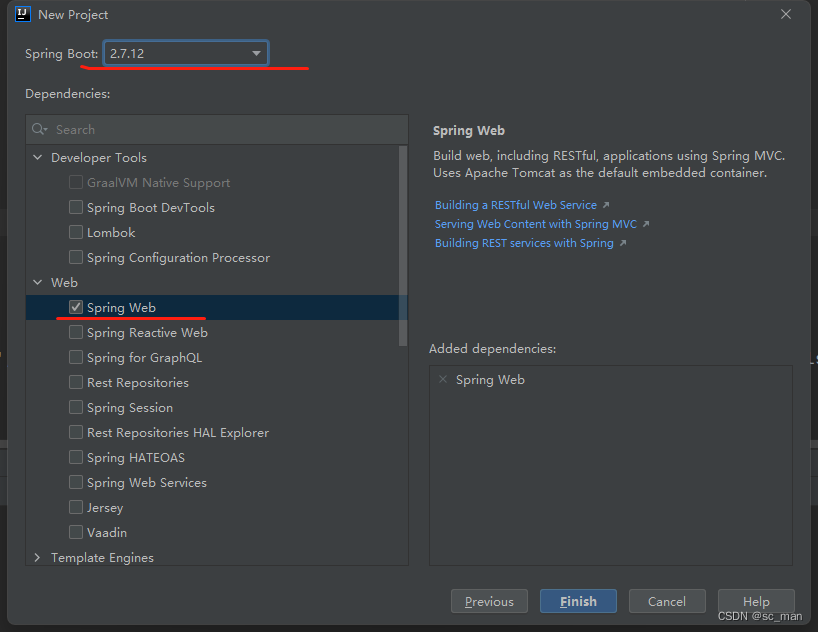Click the search magnifier icon
Screen dimensions: 818x632
[x=39, y=129]
